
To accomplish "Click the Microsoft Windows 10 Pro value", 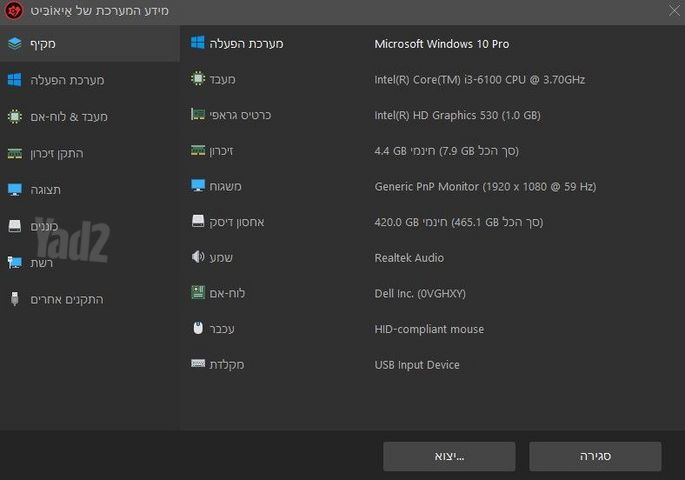I will (x=442, y=44).
